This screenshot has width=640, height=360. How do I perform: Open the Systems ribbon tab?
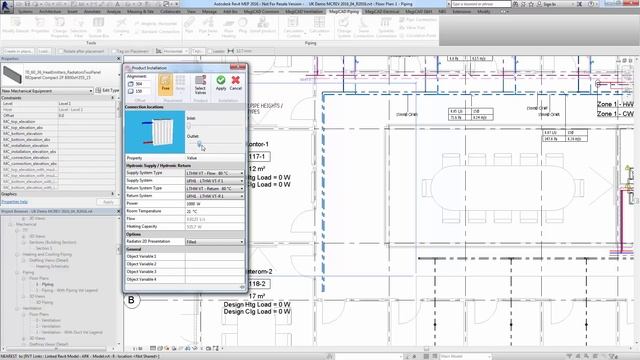tap(25, 11)
